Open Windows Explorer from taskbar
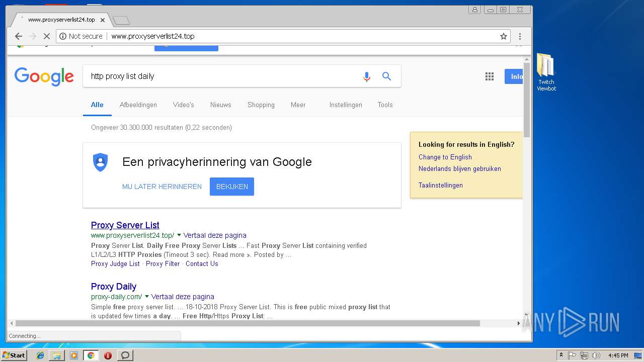This screenshot has width=644, height=362. pos(57,355)
